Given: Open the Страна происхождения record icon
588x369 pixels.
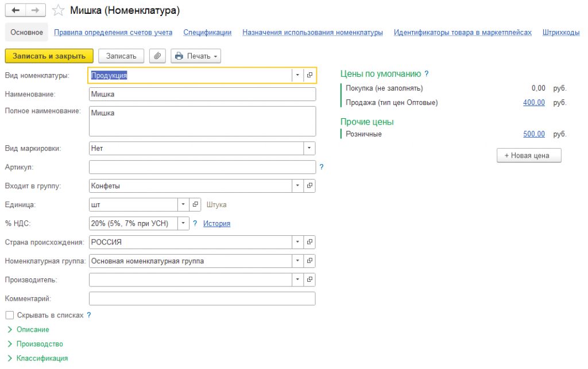Looking at the screenshot, I should click(310, 242).
